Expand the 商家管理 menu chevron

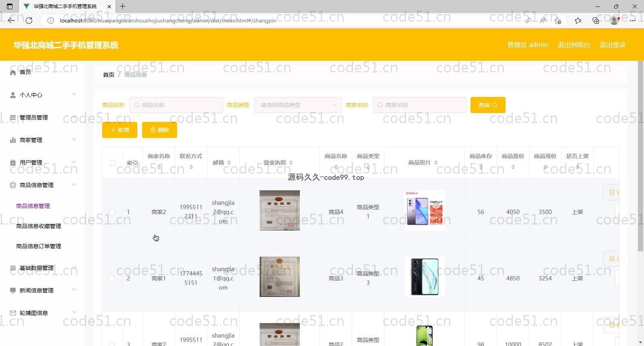74,140
